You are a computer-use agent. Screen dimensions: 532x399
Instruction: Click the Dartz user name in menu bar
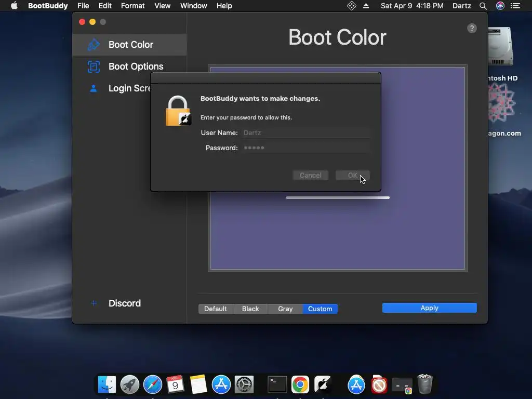pos(461,6)
